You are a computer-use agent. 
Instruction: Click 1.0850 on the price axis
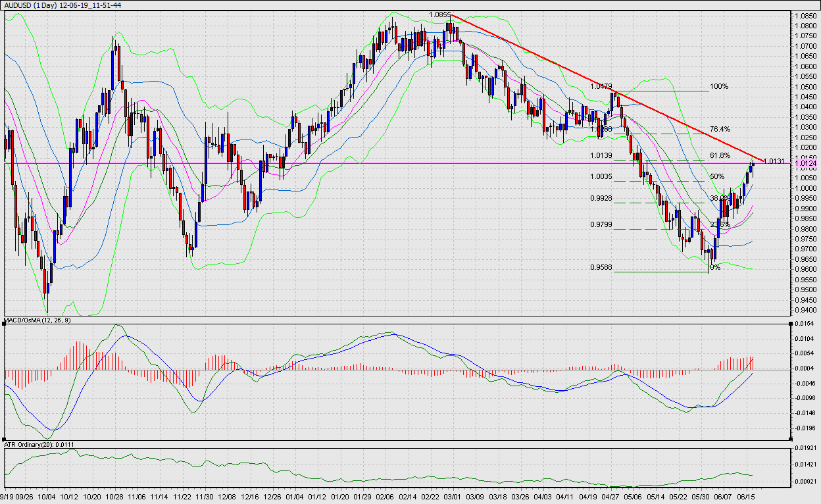click(x=806, y=16)
